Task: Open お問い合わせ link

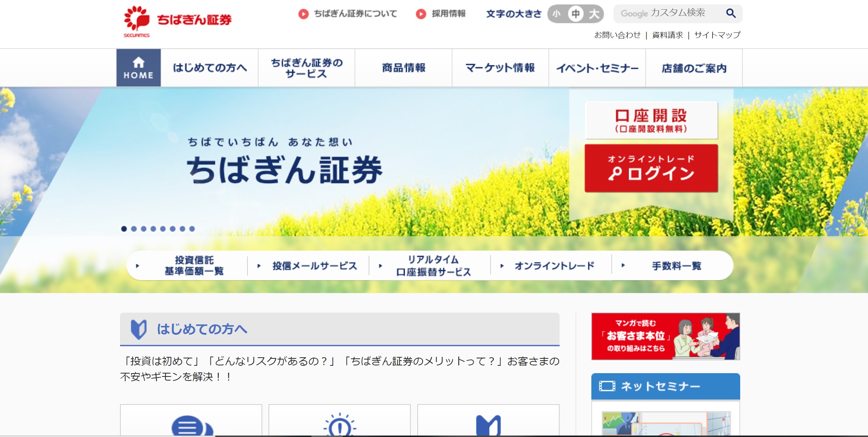Action: (617, 35)
